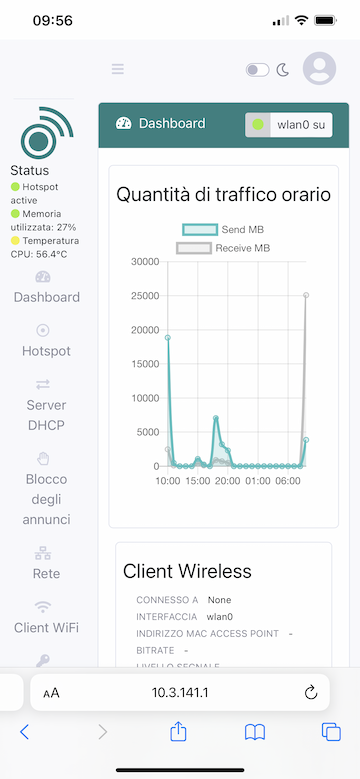Screen dimensions: 360x779
Task: Toggle Receive MB dataset in chart legend
Action: pyautogui.click(x=223, y=248)
